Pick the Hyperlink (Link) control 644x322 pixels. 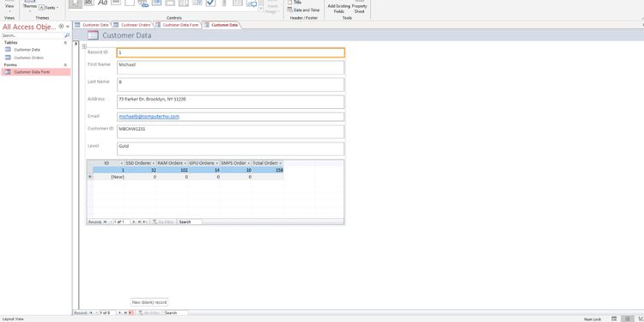143,3
